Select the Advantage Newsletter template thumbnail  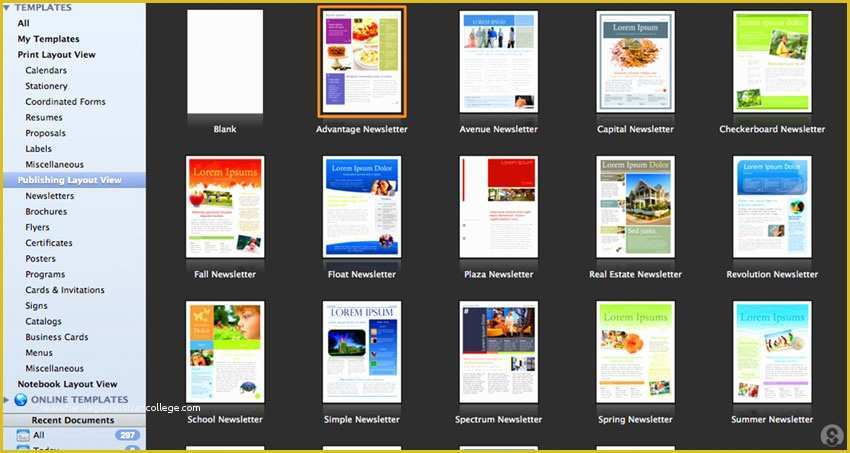(362, 62)
